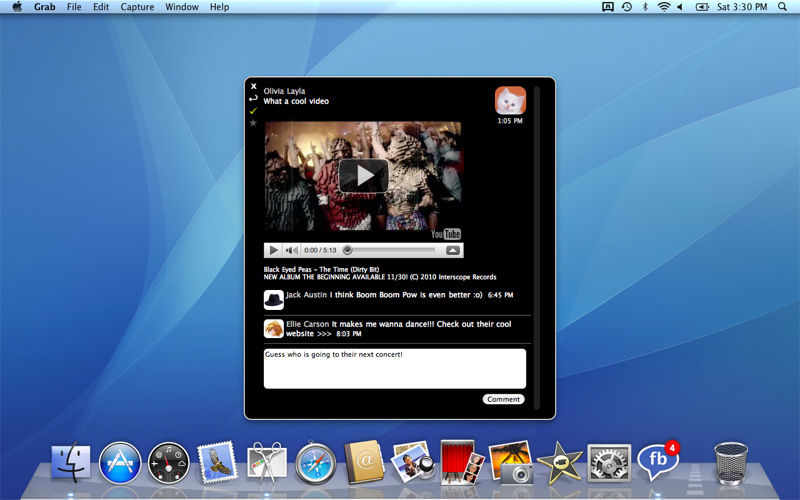Screen dimensions: 800x500
Task: Click the 0:00 / 5:13 time display
Action: pyautogui.click(x=320, y=250)
